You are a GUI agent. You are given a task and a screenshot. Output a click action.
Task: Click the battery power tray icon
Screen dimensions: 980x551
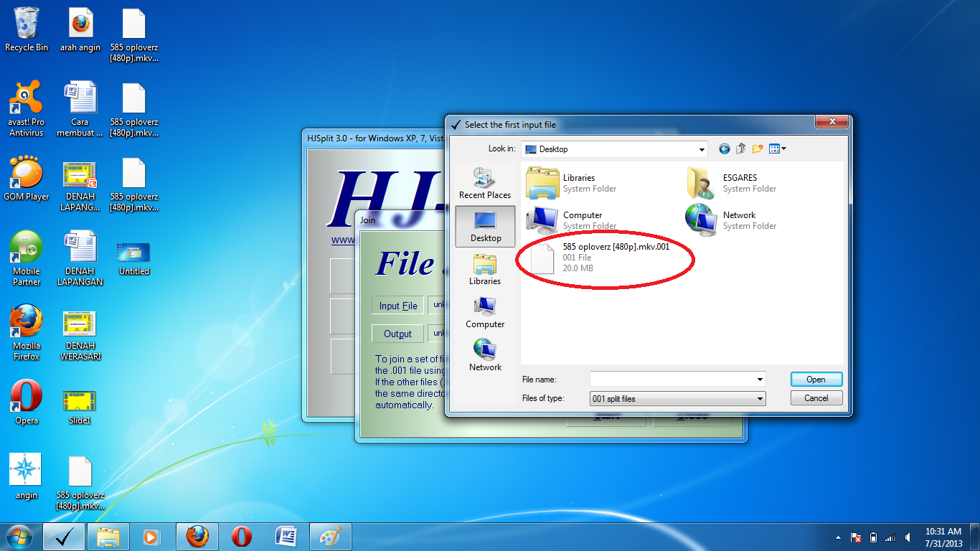pyautogui.click(x=873, y=537)
